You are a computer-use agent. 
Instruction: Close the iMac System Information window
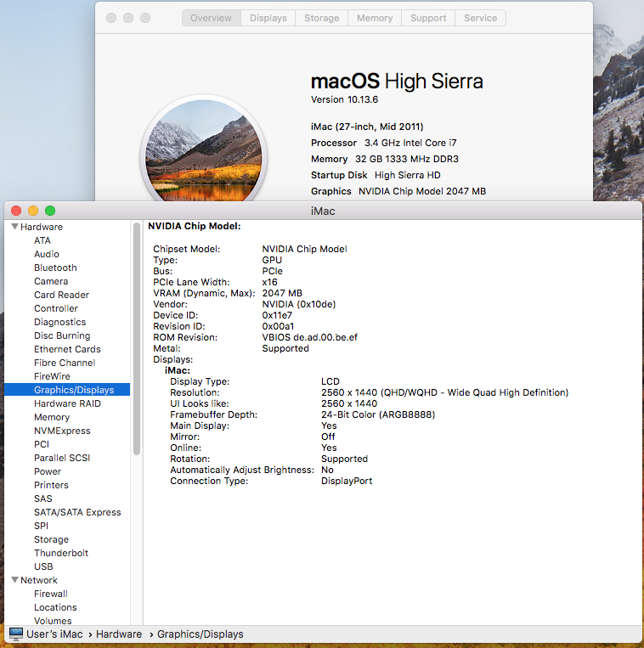16,211
